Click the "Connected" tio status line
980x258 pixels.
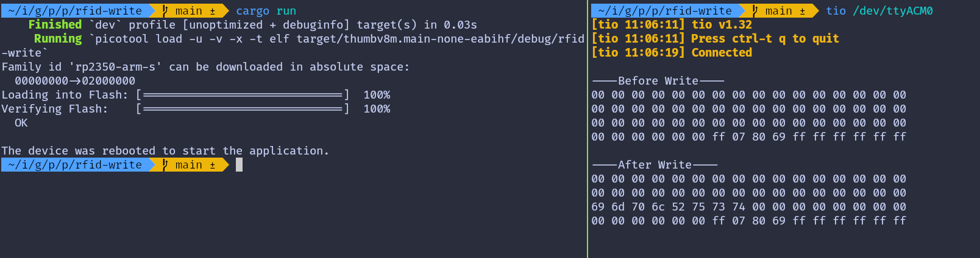722,53
